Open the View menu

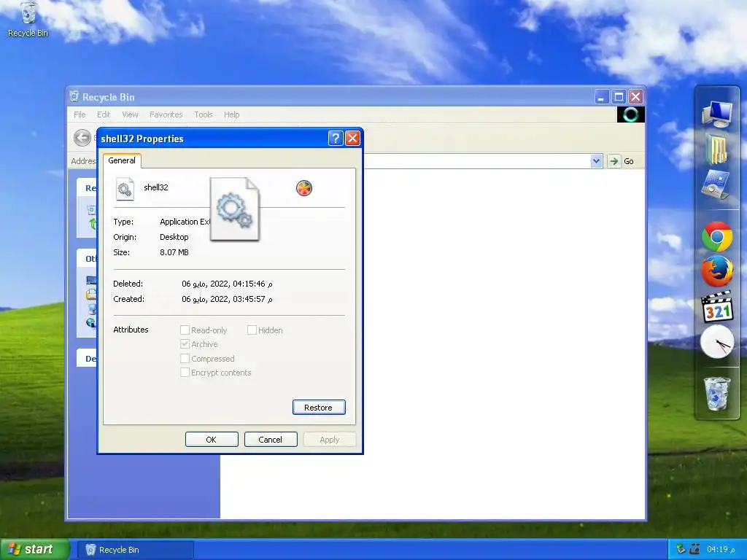130,114
